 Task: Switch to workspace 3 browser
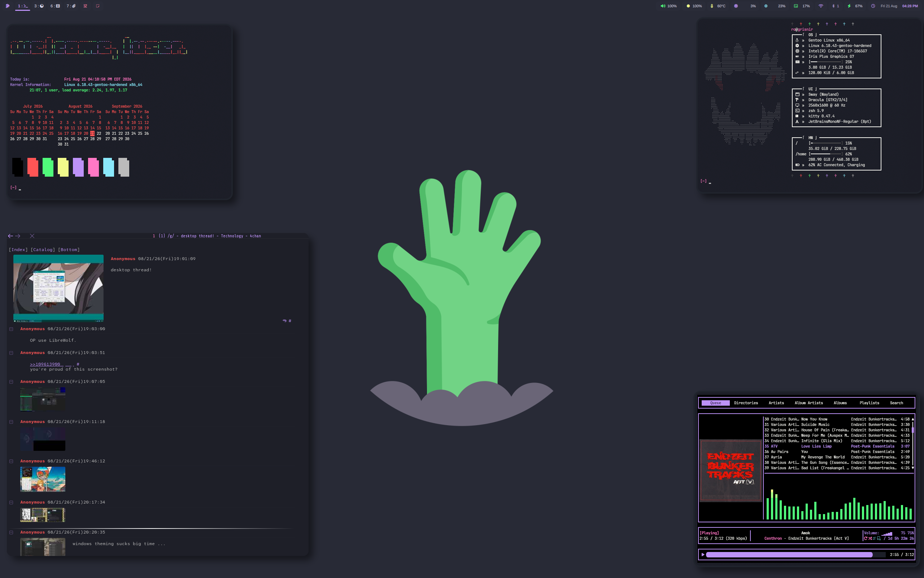coord(39,6)
